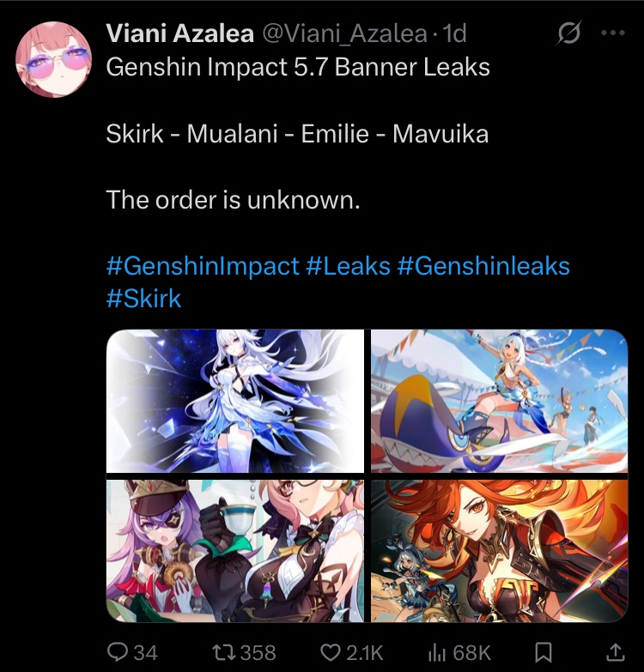Open the Emilie teacup image
This screenshot has width=644, height=672.
[x=235, y=551]
